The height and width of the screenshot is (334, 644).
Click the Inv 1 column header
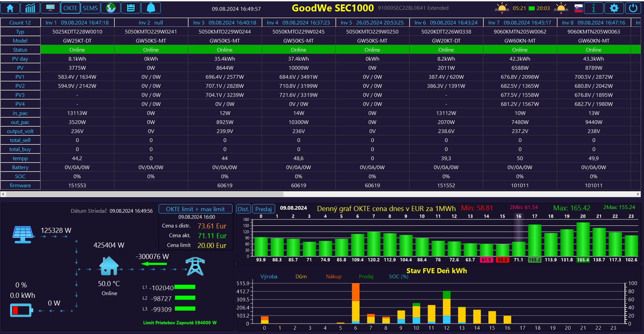77,22
